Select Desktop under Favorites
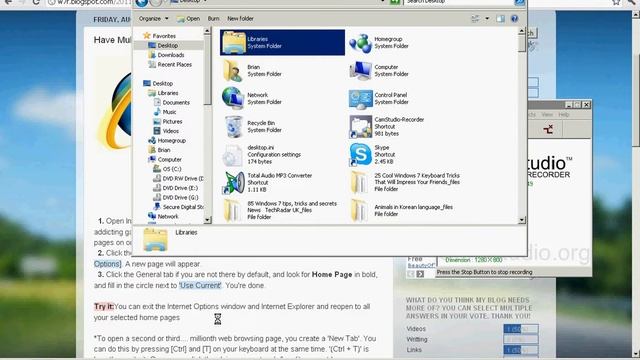 pos(163,45)
